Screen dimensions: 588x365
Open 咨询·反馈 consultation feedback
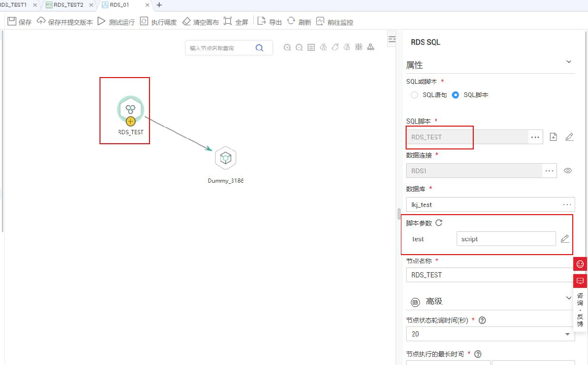coord(580,309)
